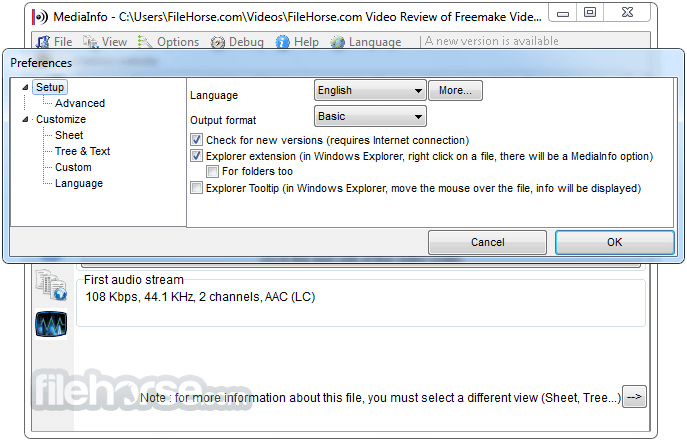Collapse the Setup tree node
Viewport: 687px width, 441px height.
tap(25, 87)
